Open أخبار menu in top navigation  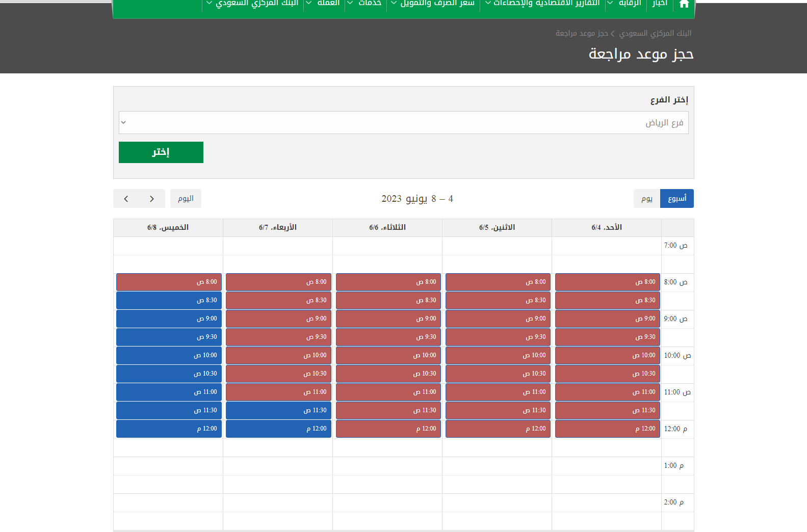(660, 4)
